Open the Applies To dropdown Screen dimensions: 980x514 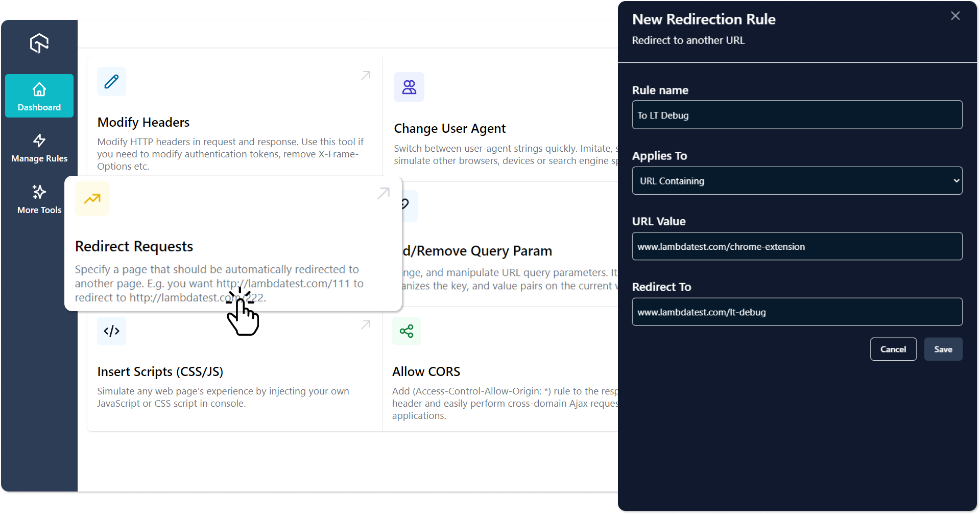tap(796, 180)
